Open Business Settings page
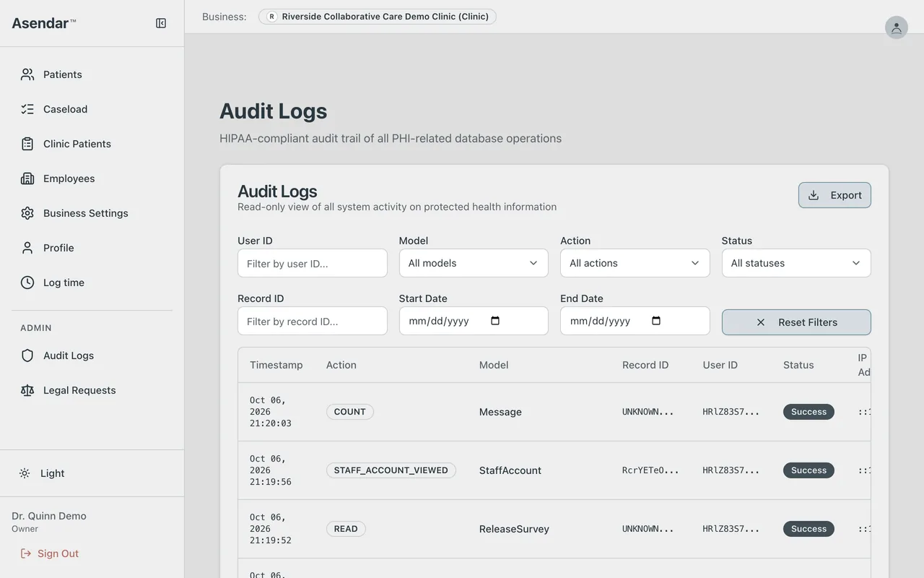Screen dimensions: 924x578 click(92, 213)
